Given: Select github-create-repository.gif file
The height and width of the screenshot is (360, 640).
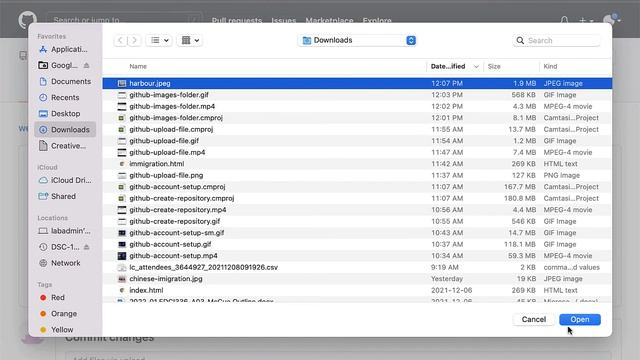Looking at the screenshot, I should pyautogui.click(x=357, y=221).
